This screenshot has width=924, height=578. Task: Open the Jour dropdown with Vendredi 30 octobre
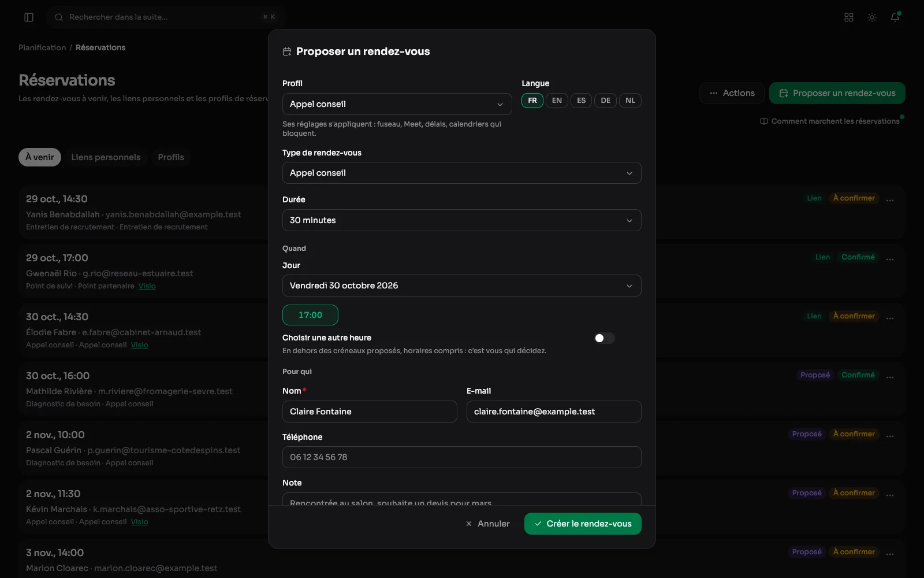coord(462,286)
